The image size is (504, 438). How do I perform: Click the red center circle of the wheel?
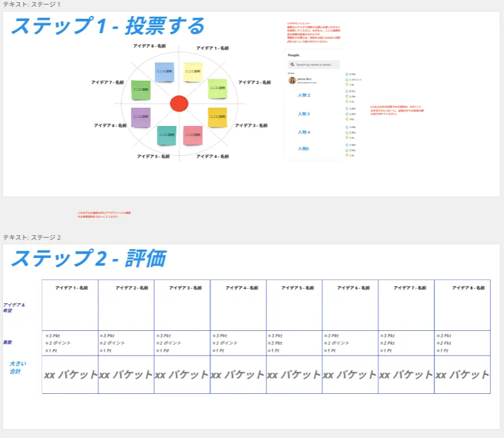(179, 103)
